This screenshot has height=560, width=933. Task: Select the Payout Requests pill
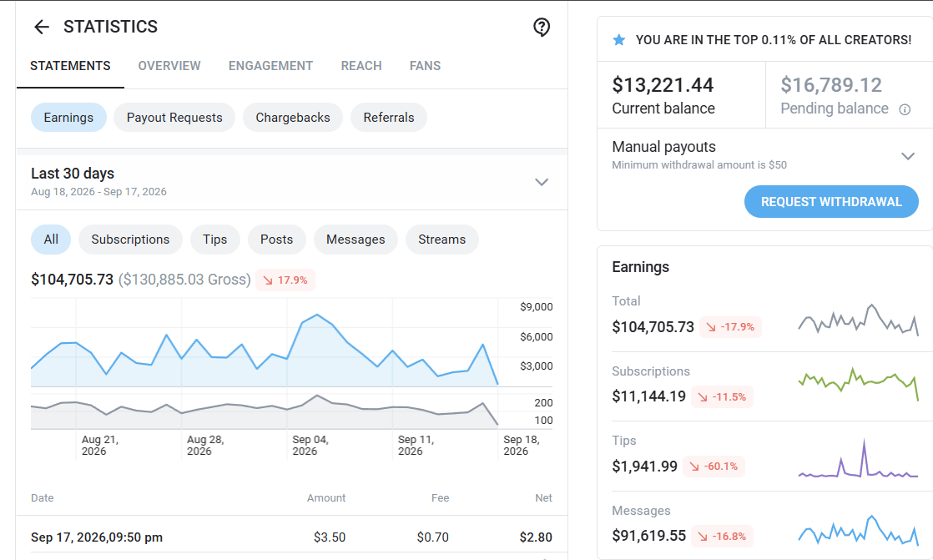174,117
